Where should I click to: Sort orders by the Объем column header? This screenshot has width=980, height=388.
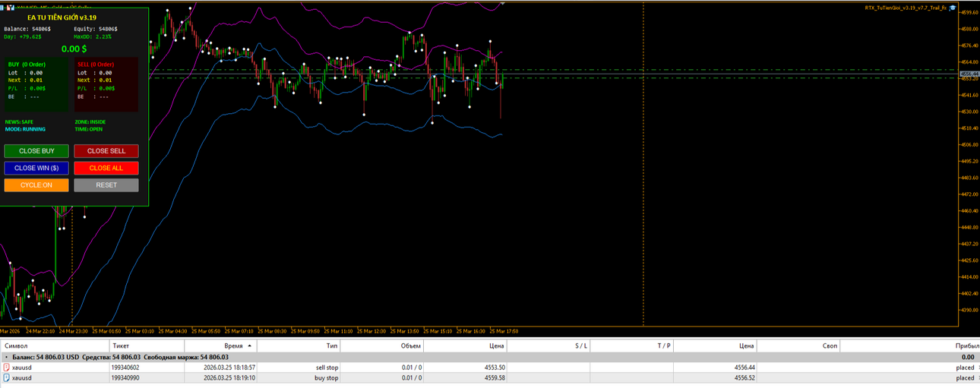click(382, 346)
